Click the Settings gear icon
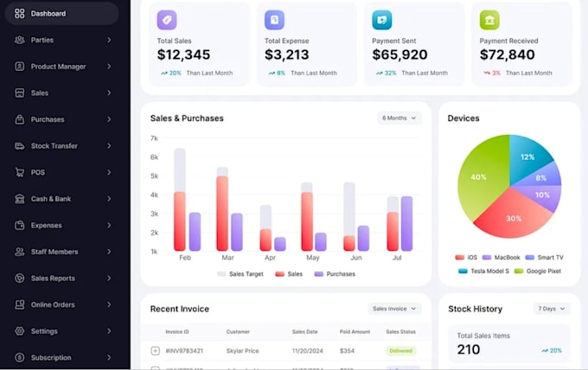588x370 pixels. pos(20,331)
